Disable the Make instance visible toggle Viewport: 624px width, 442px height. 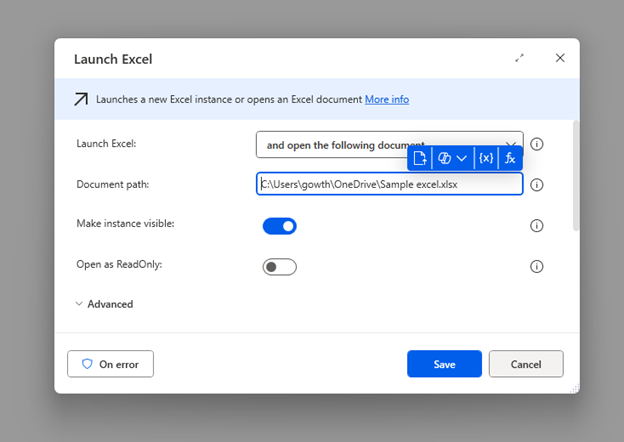point(279,226)
